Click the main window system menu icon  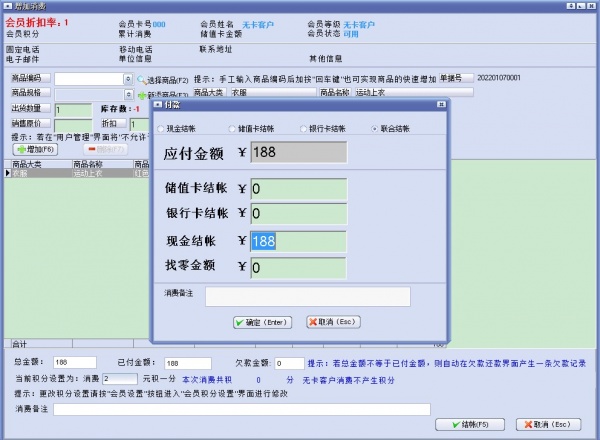click(x=8, y=6)
